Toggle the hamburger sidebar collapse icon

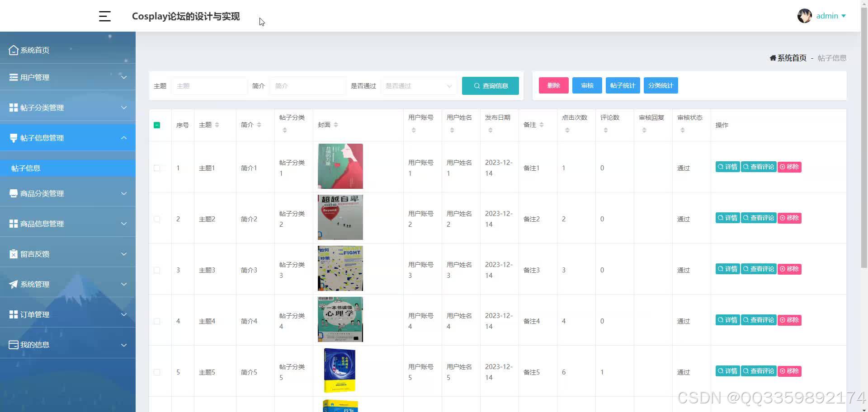click(105, 16)
